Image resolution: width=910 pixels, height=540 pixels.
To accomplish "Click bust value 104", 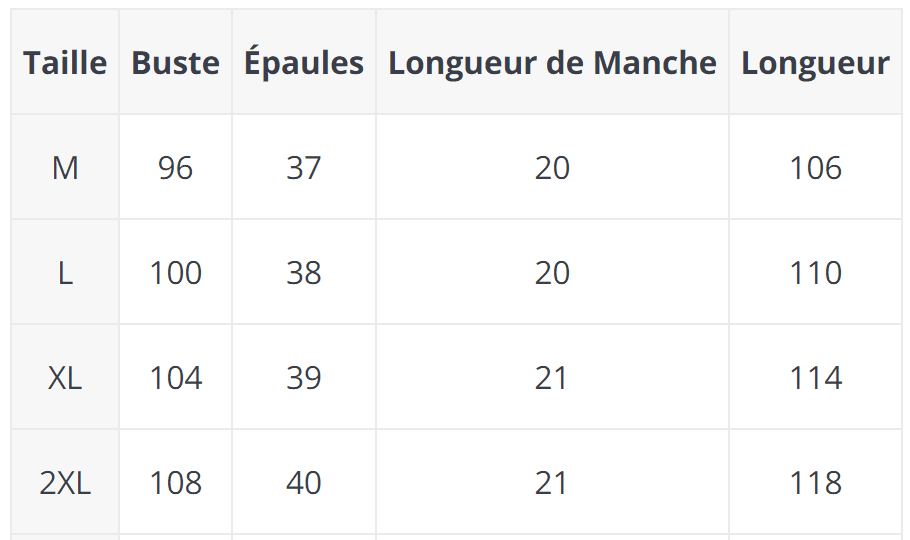I will coord(175,378).
